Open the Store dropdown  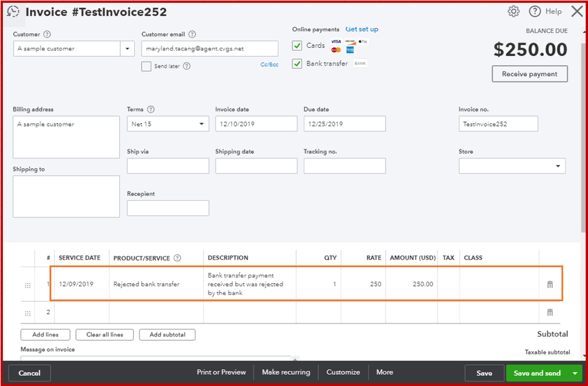tap(512, 166)
